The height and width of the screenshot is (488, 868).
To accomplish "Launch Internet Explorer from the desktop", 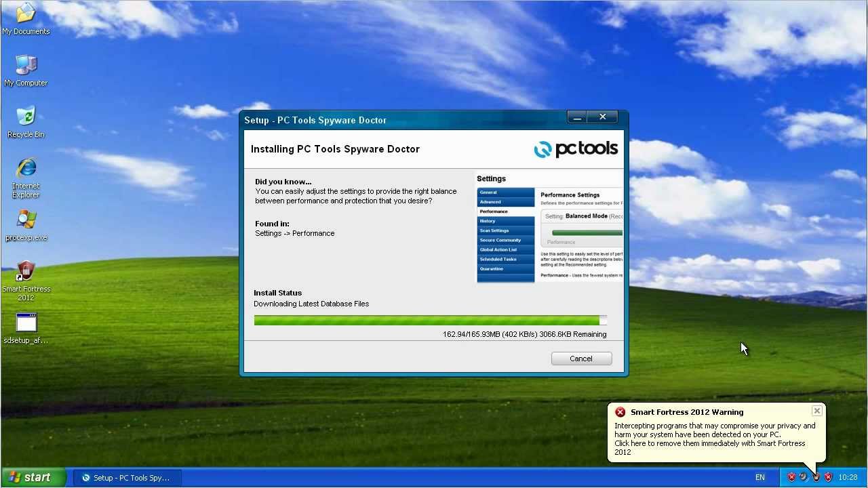I will pos(26,178).
